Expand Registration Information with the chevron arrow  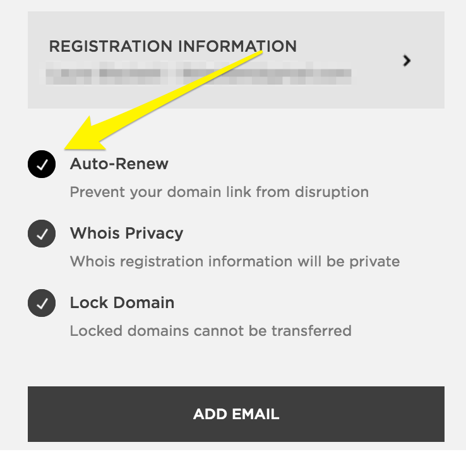(x=407, y=61)
